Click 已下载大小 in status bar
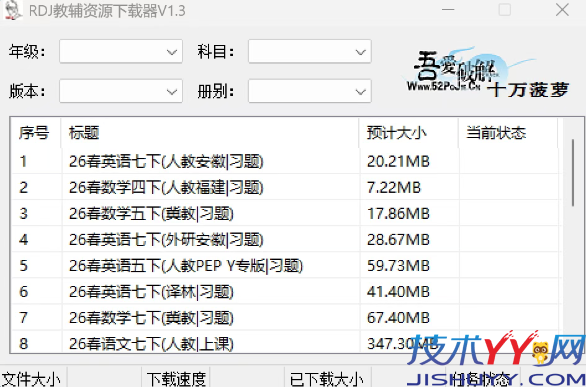The height and width of the screenshot is (387, 587). [326, 378]
